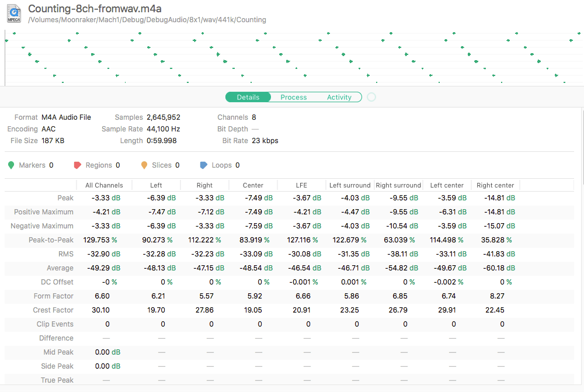Select the Peak-to-Peak row label

(51, 240)
